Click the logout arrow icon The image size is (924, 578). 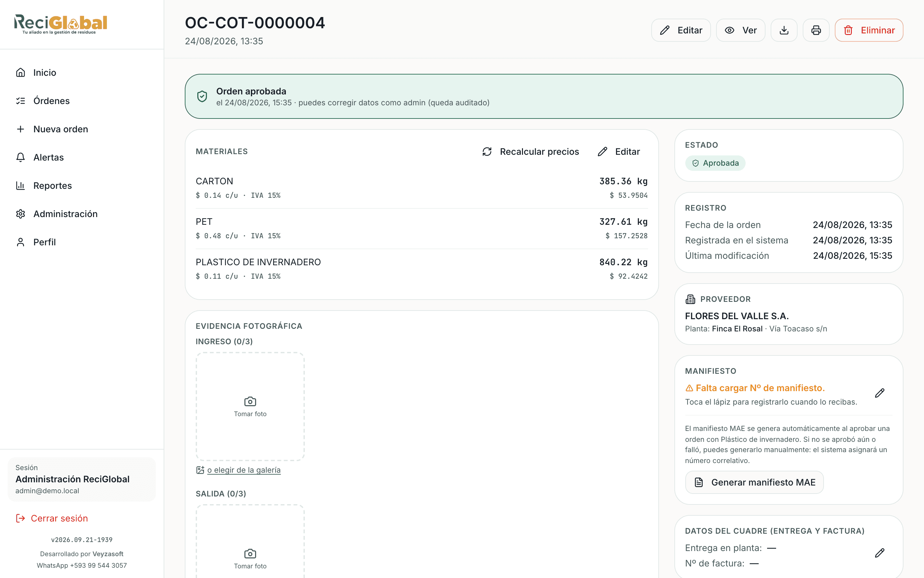pyautogui.click(x=21, y=518)
